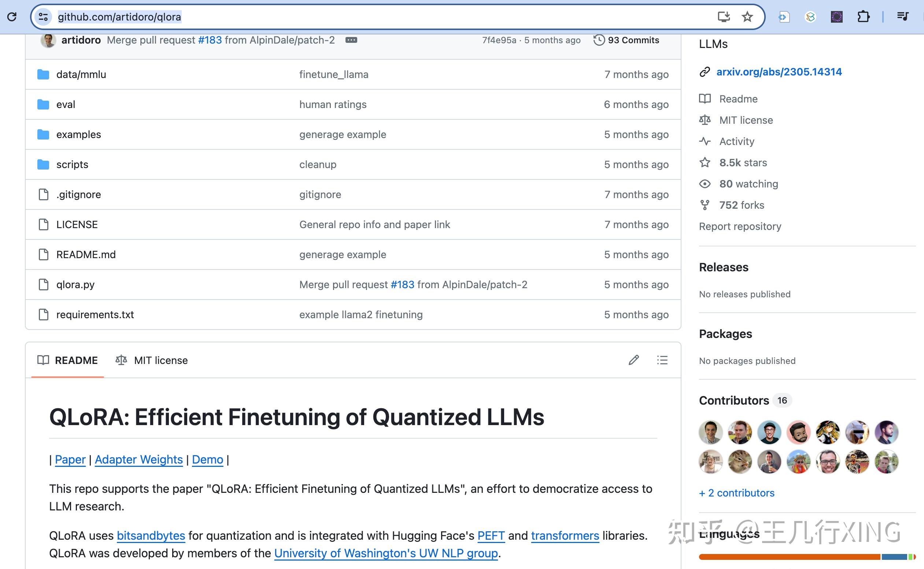Open site permissions from the address bar icon
The image size is (924, 569).
pos(42,16)
